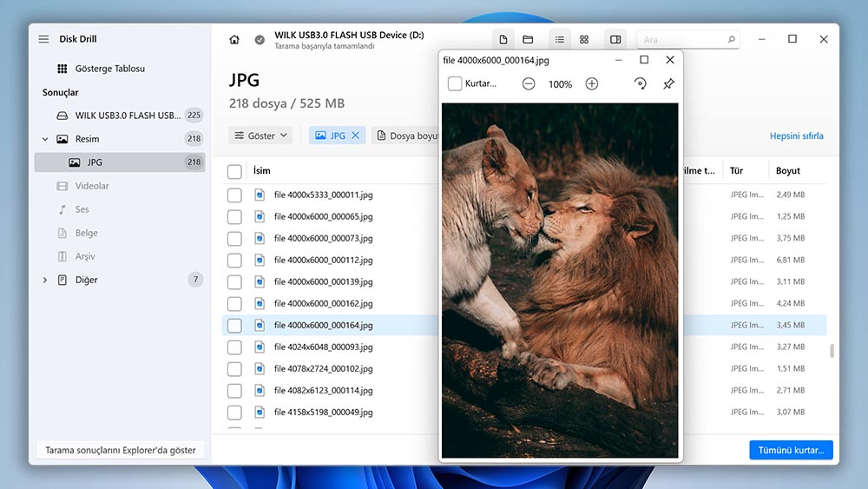Click file icon of file 4158x5198_000049.jpg
The image size is (868, 489).
pyautogui.click(x=260, y=412)
